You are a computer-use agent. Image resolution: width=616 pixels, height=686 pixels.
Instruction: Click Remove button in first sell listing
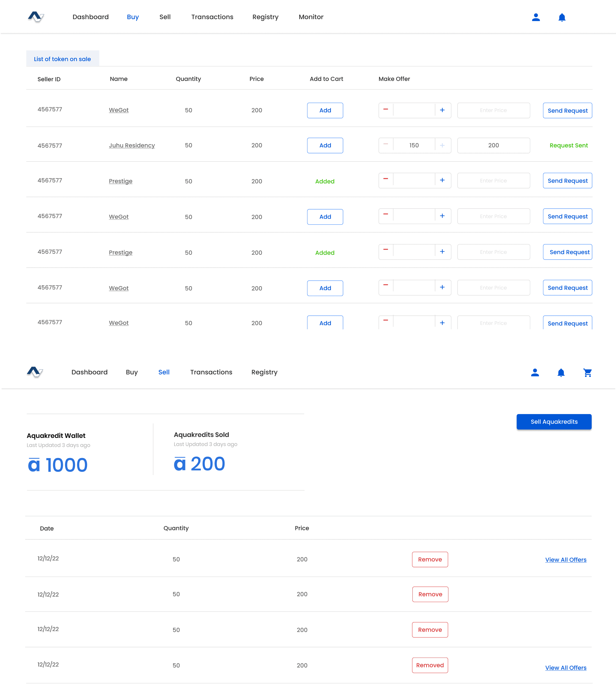click(430, 559)
